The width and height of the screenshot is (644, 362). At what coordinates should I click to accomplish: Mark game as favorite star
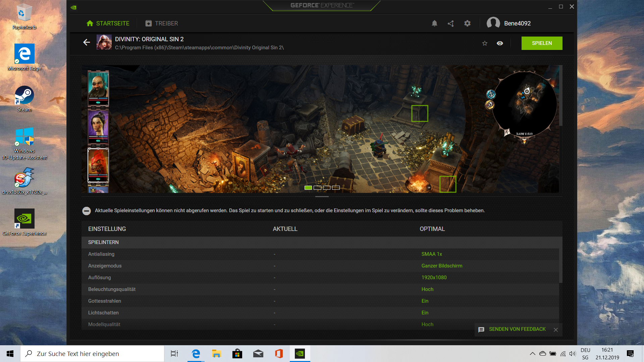(x=485, y=43)
